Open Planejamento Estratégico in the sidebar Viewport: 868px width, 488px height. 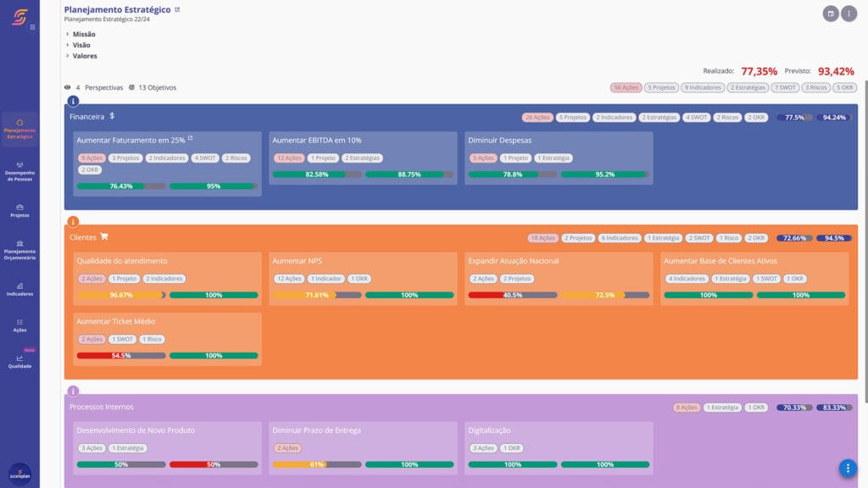pos(20,129)
